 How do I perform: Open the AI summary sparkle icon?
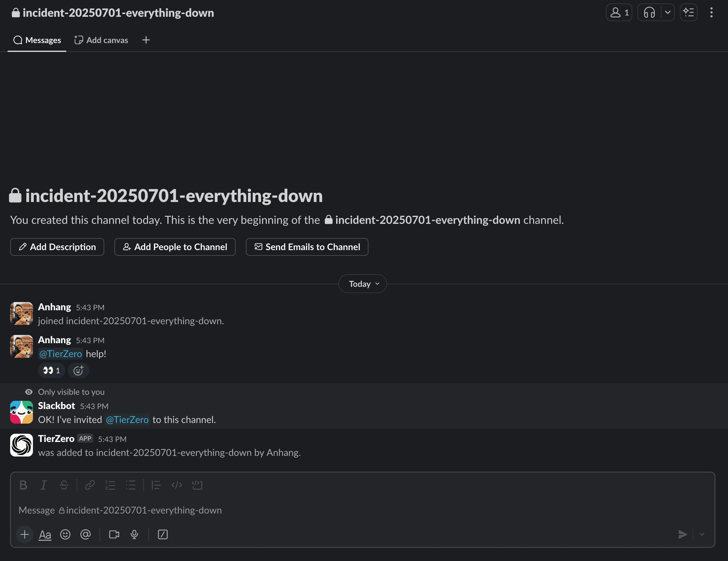[689, 13]
